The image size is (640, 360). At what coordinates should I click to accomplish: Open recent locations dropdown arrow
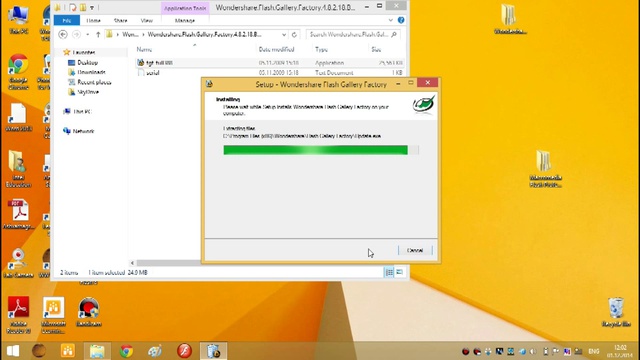[x=87, y=35]
